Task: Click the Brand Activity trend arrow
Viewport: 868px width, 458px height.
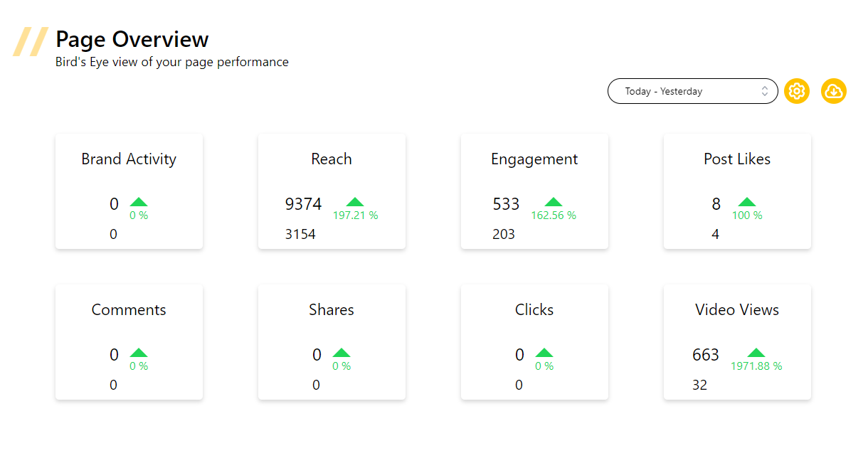Action: pyautogui.click(x=139, y=202)
